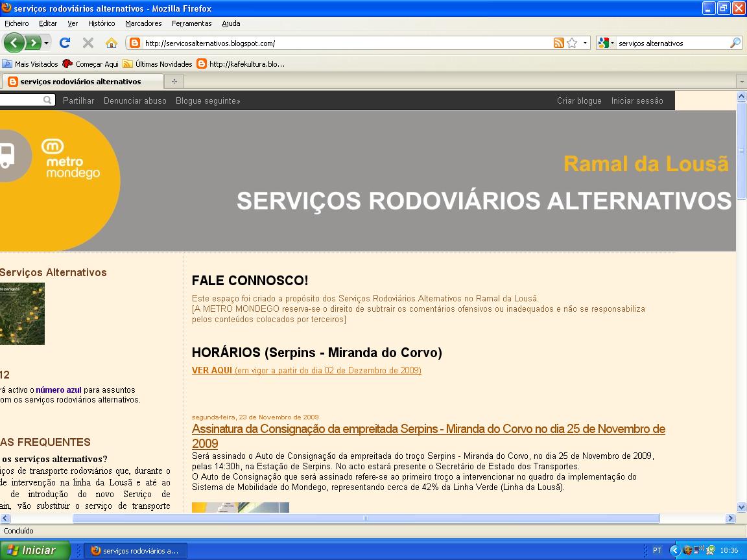Image resolution: width=747 pixels, height=560 pixels.
Task: Open the Ficheiro menu
Action: click(x=17, y=23)
